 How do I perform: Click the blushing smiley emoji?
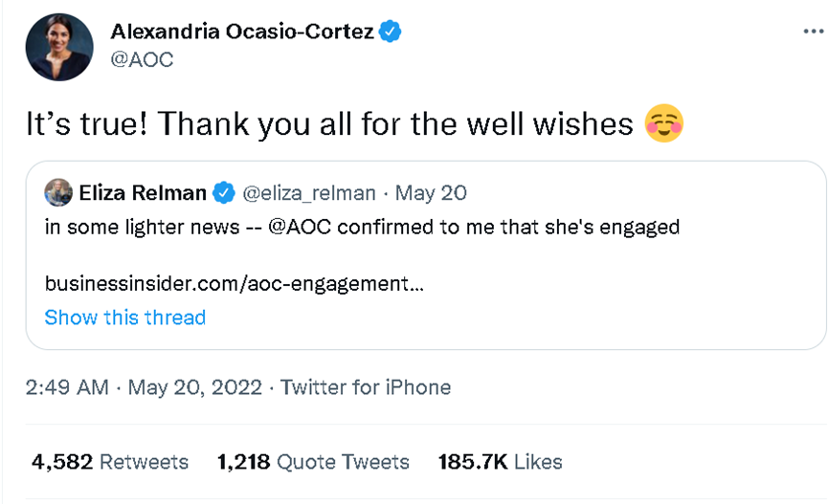pyautogui.click(x=664, y=124)
